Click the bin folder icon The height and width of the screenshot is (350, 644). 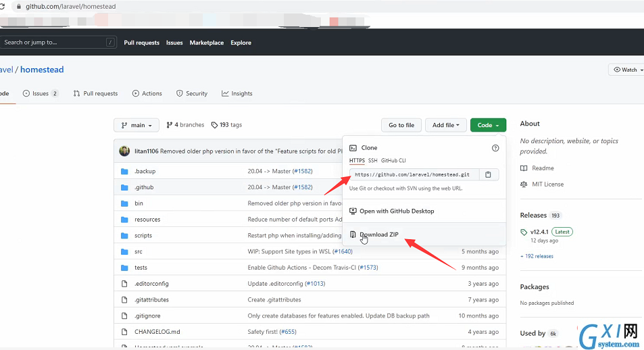pos(124,203)
